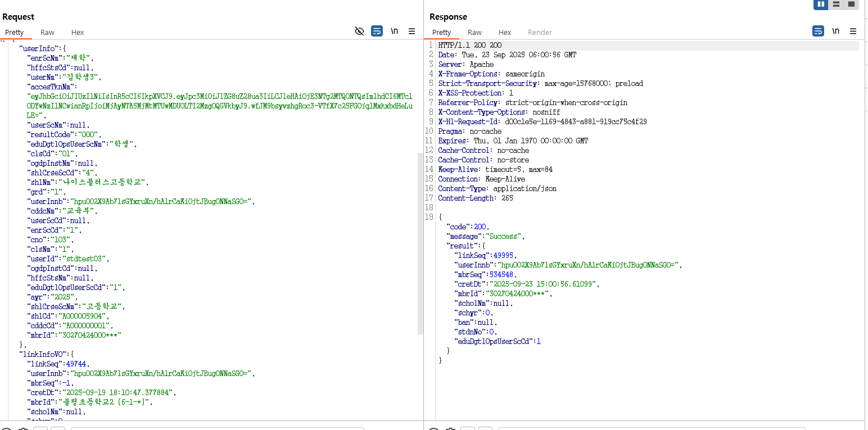Click the "cno":"103" line
This screenshot has height=430, width=868.
click(51, 239)
